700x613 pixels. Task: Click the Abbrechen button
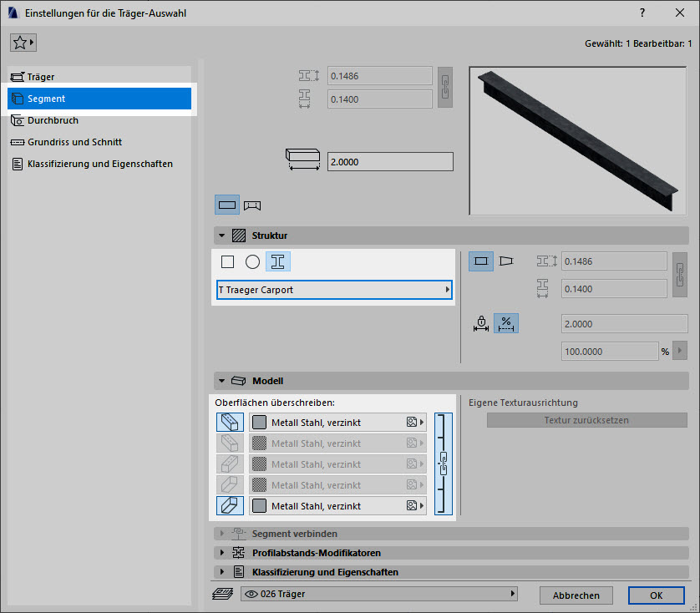(576, 595)
